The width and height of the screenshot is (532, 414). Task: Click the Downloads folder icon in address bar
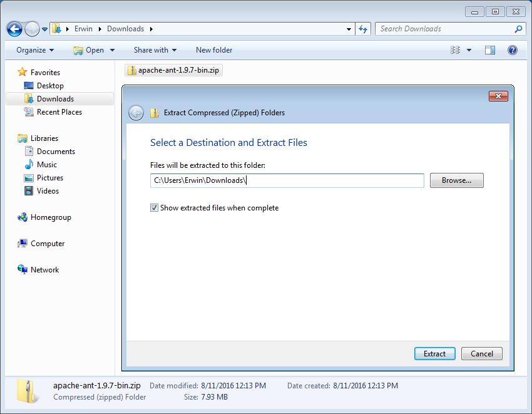(57, 29)
